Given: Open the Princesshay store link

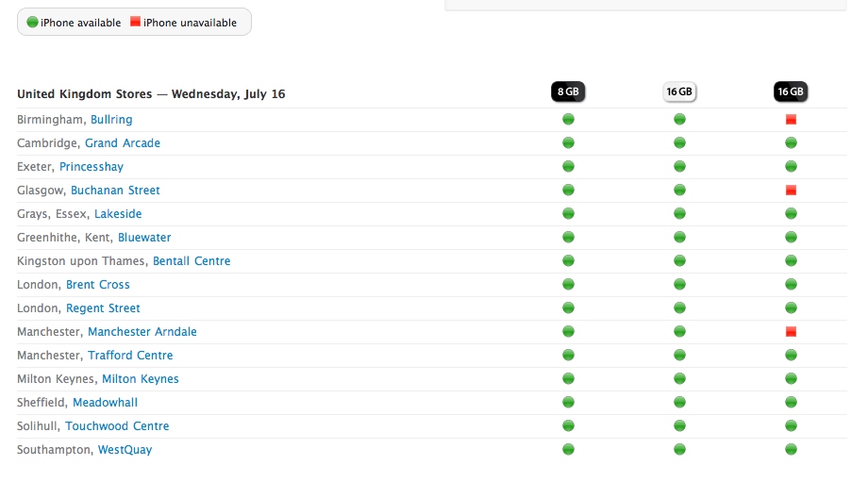Looking at the screenshot, I should click(92, 167).
